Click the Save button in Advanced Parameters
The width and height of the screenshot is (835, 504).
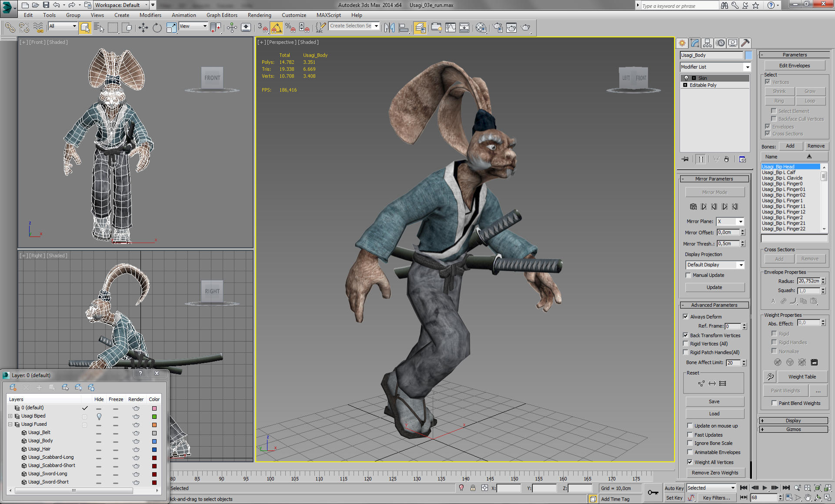click(715, 401)
